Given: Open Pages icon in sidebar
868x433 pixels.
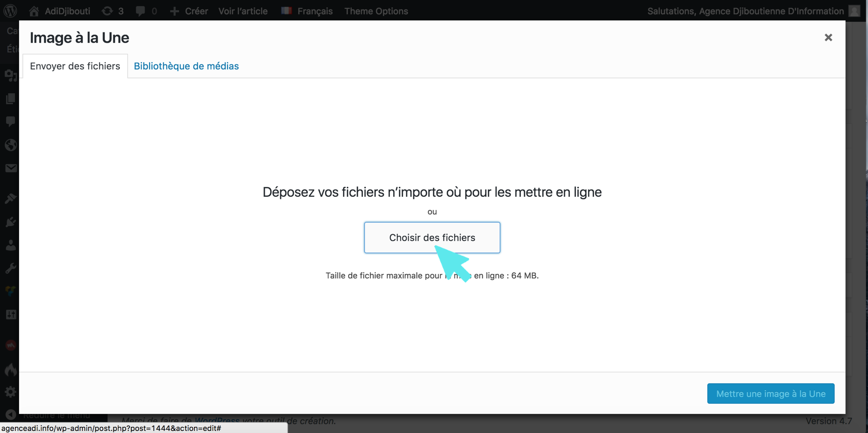Looking at the screenshot, I should pyautogui.click(x=10, y=99).
